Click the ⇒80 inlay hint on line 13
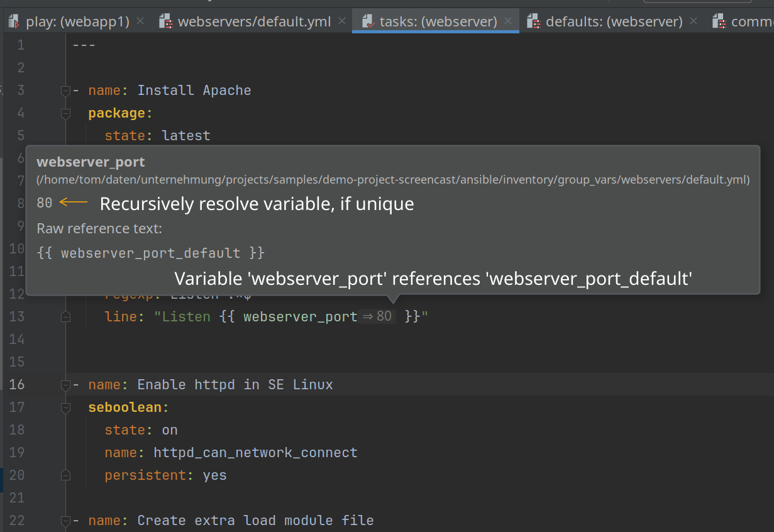774x532 pixels. pos(377,316)
